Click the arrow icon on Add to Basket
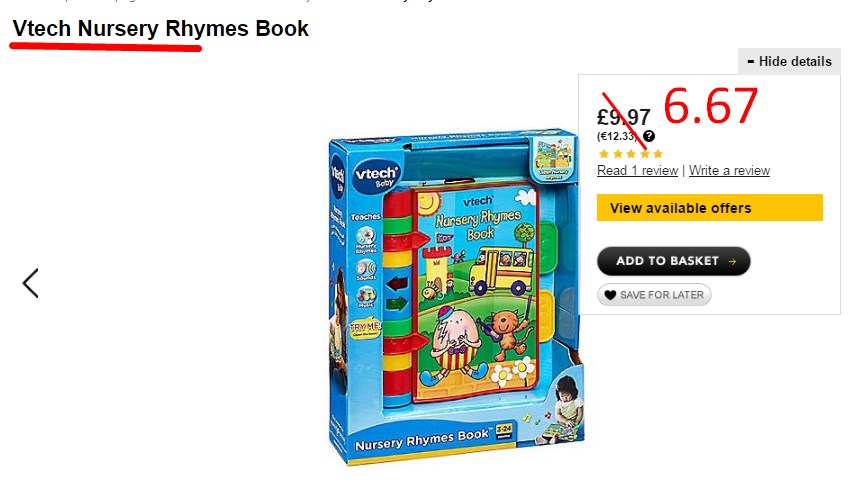Viewport: 863px width, 497px height. [732, 261]
